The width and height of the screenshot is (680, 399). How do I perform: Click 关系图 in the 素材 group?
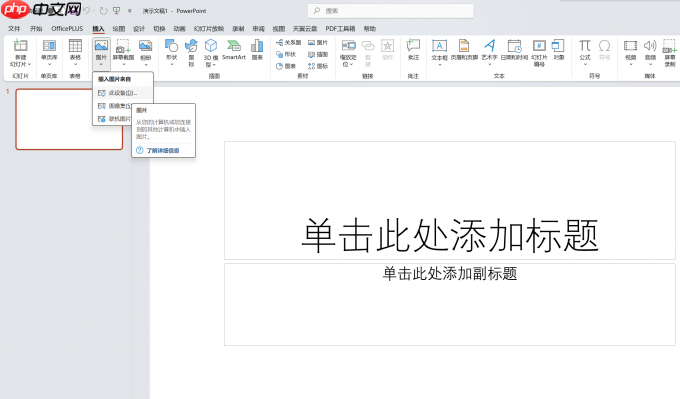tap(288, 43)
